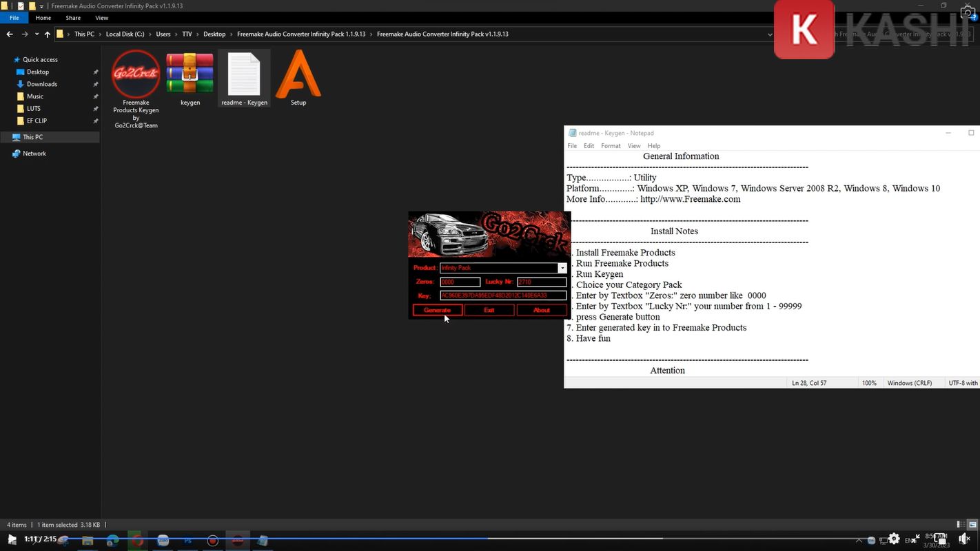Expand the address bar history dropdown
The height and width of the screenshot is (551, 980).
coord(770,34)
